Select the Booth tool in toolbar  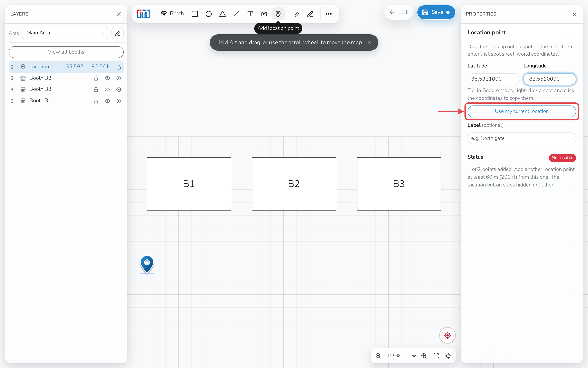pyautogui.click(x=172, y=14)
